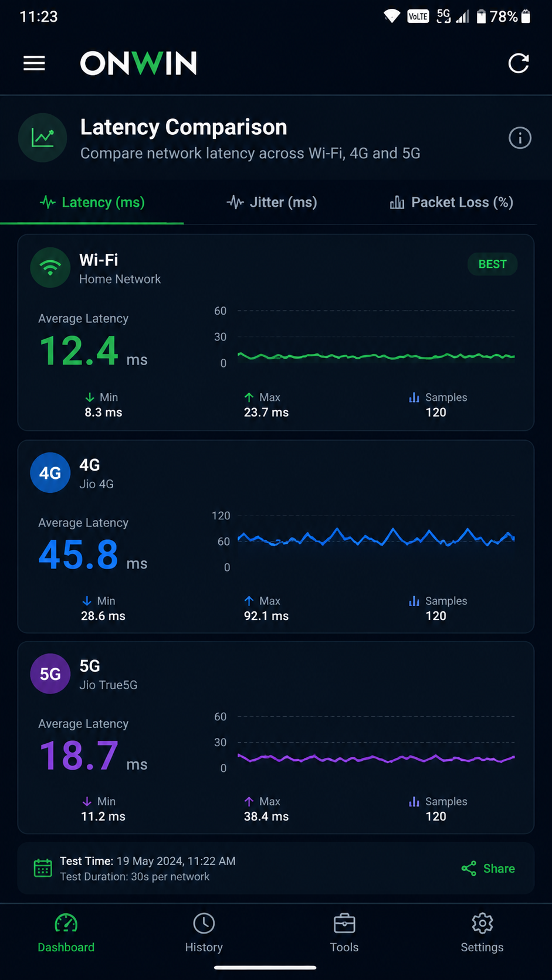Screen dimensions: 552x980
Task: Select Dashboard in bottom navigation
Action: click(66, 933)
